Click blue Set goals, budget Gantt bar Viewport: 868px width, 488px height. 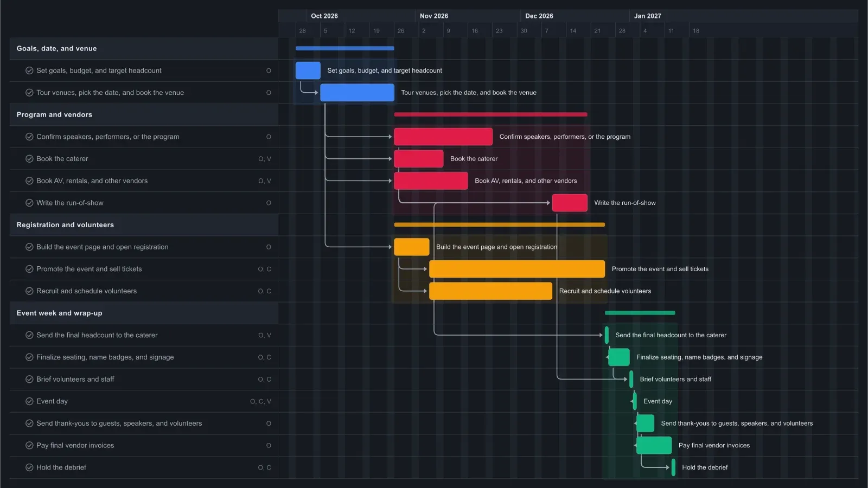point(308,70)
